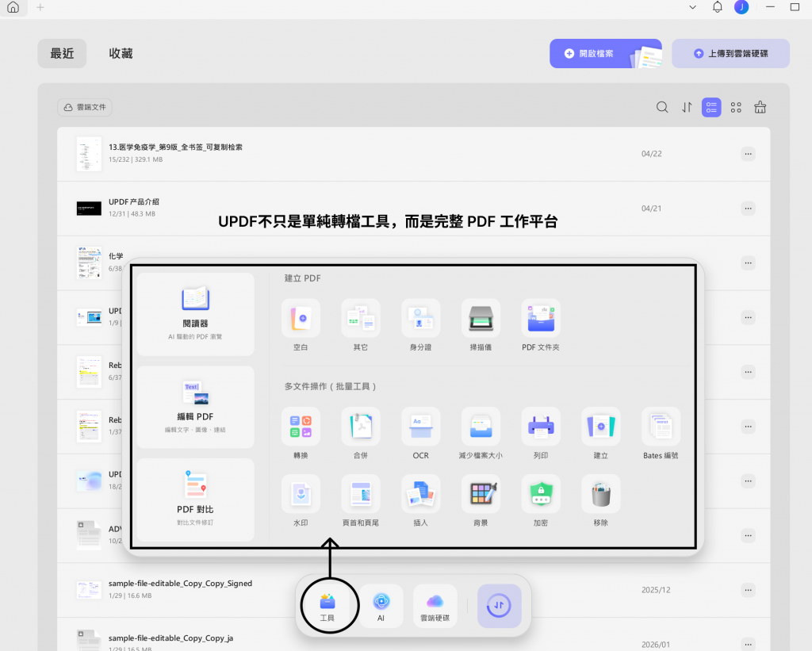Screen dimensions: 812x651
Task: Select batch 列印 print tool
Action: coord(541,427)
